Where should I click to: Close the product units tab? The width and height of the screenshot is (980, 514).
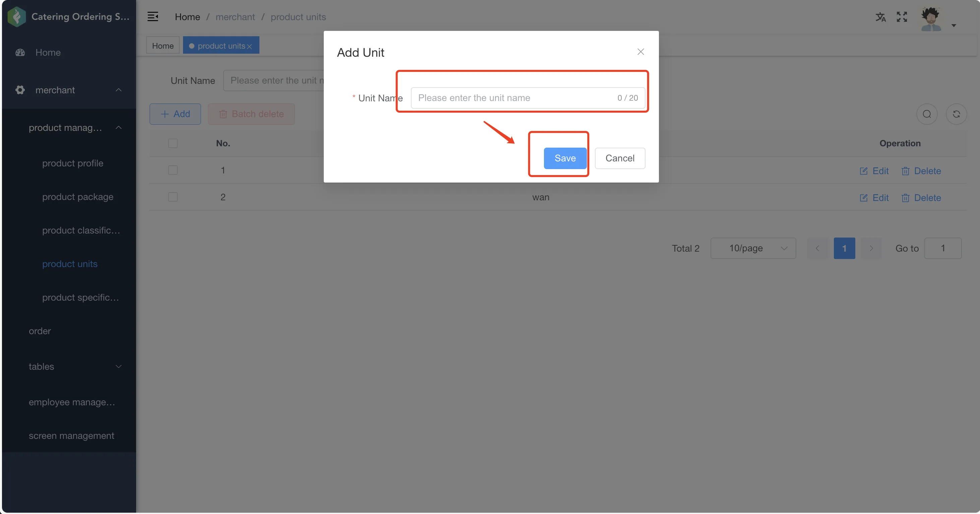coord(250,46)
